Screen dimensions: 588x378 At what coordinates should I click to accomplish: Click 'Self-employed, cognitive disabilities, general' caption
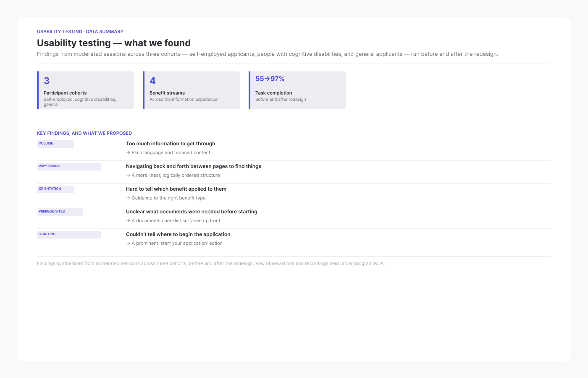(x=80, y=102)
